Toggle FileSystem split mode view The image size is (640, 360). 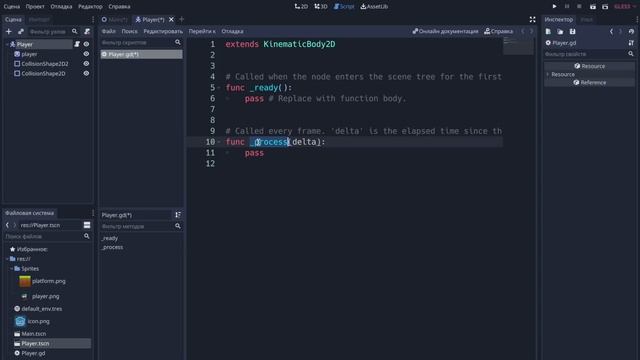(x=87, y=225)
